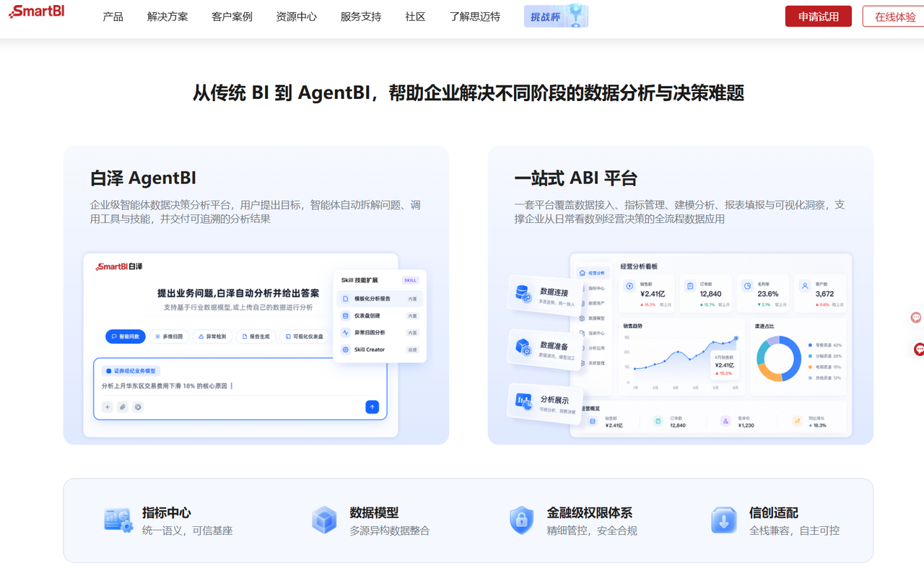
Task: Select 模板化分析报告 in the Skill list
Action: (x=380, y=299)
